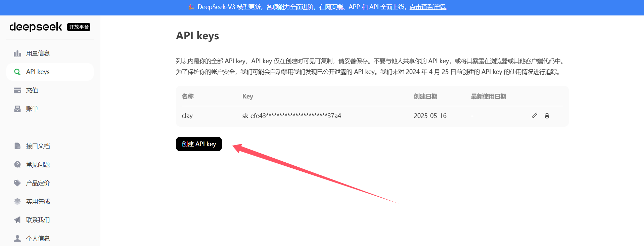Click the bar chart icon beside 用量信息
644x246 pixels.
(x=17, y=53)
